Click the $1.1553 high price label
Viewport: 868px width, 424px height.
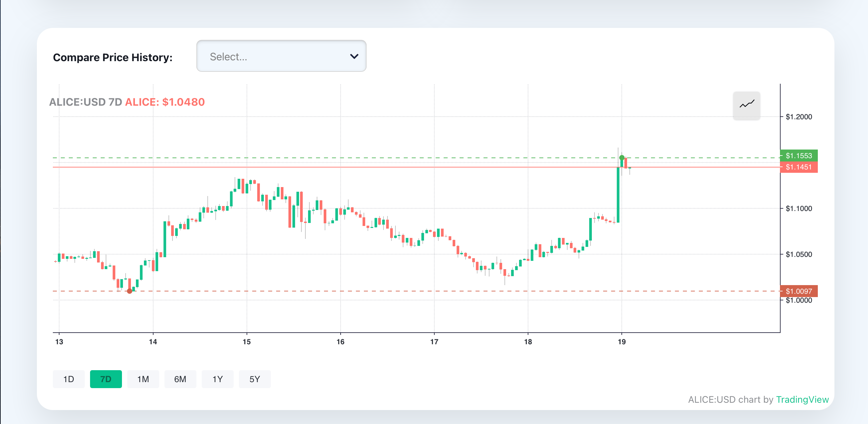click(799, 156)
